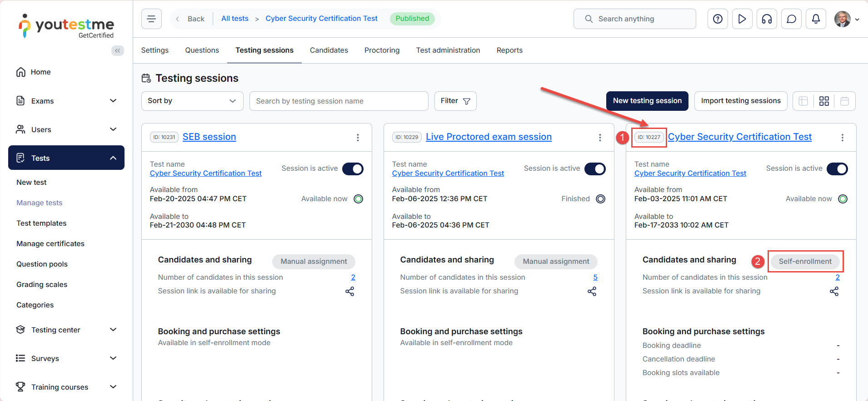The image size is (868, 401).
Task: Disable Live Proctored exam session active toggle
Action: [x=595, y=169]
